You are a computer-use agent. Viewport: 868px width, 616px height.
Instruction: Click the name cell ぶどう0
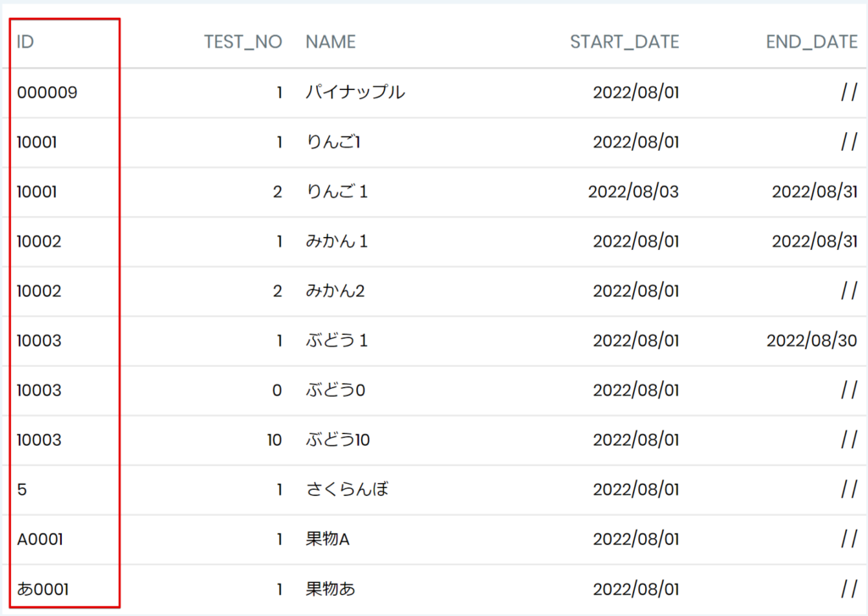(336, 390)
